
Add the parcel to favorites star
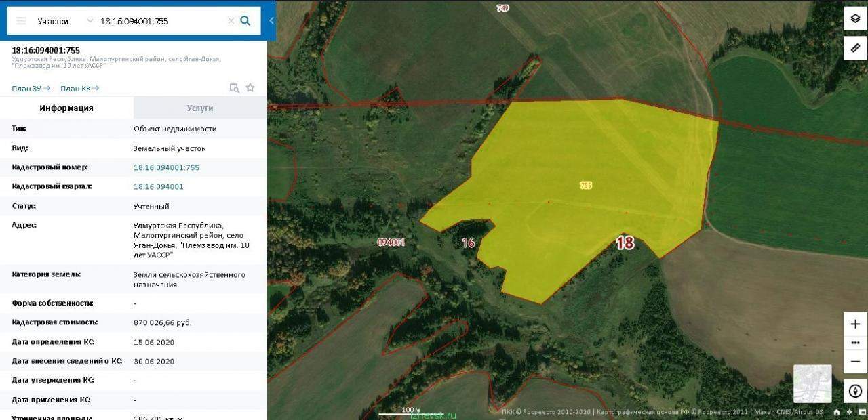250,87
